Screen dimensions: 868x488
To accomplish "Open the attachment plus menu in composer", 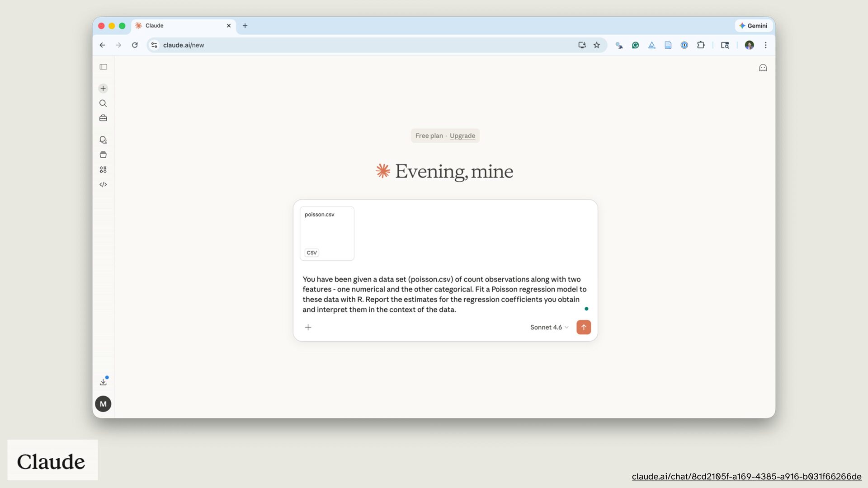I will (308, 327).
